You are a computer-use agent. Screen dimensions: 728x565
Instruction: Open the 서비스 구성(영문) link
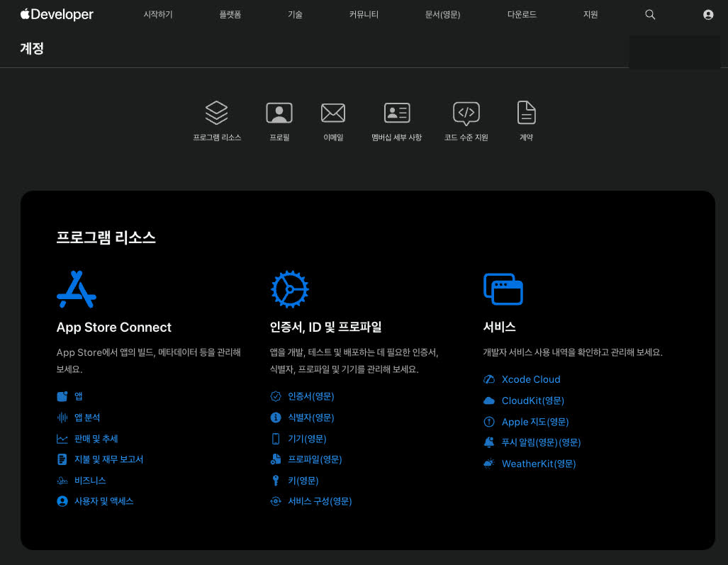pos(320,501)
